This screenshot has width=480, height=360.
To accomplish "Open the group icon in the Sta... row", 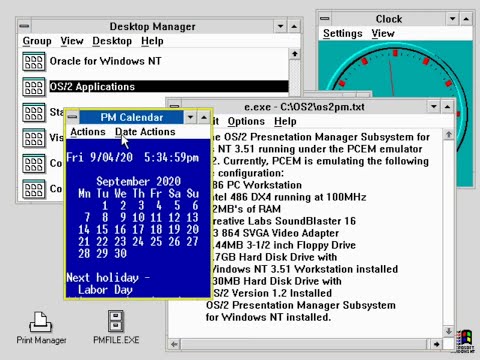I will tap(34, 112).
